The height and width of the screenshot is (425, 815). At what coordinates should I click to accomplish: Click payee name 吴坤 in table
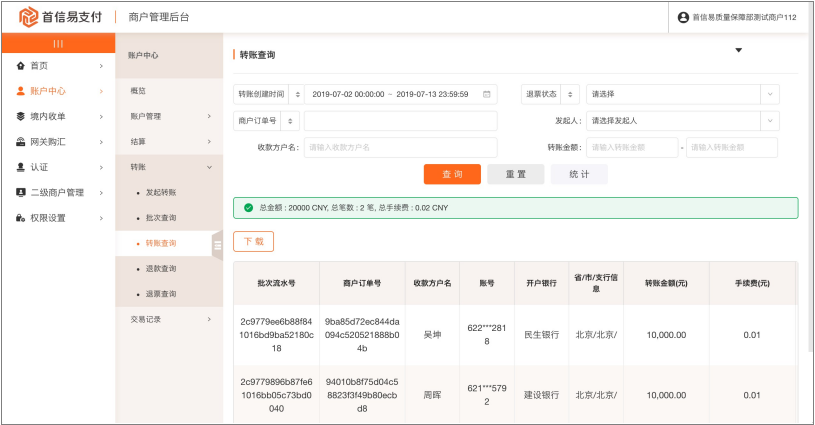click(x=432, y=335)
